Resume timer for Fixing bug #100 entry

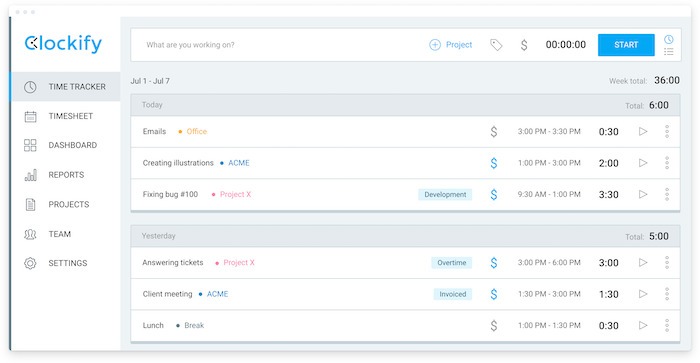tap(643, 194)
